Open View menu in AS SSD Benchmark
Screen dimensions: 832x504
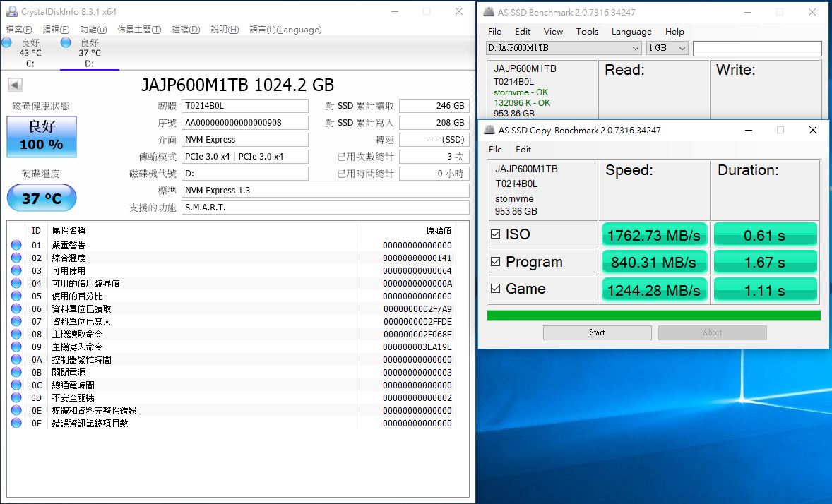coord(553,32)
